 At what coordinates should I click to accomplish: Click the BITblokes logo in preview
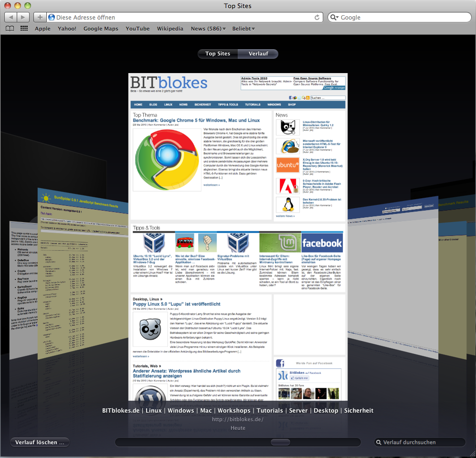pos(169,83)
